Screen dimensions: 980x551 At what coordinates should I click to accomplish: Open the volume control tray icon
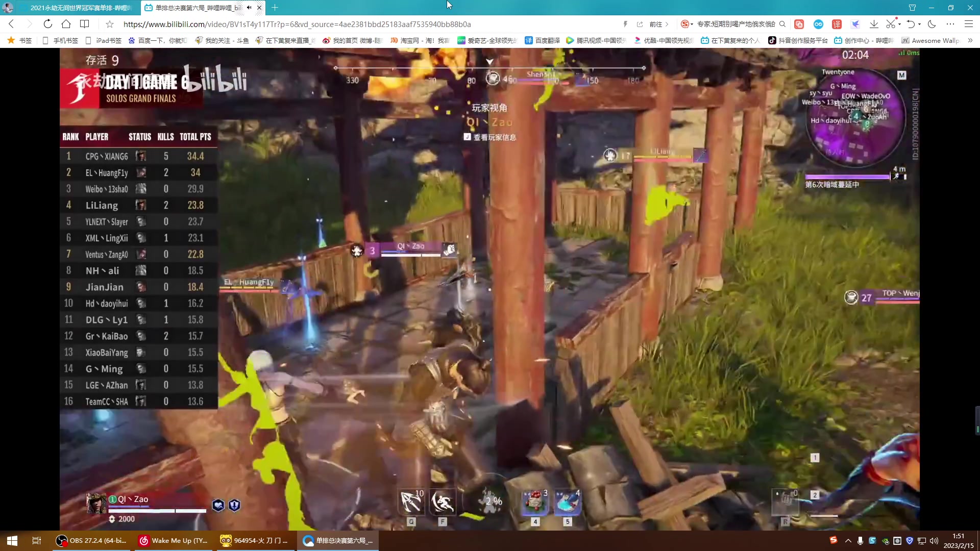point(934,541)
